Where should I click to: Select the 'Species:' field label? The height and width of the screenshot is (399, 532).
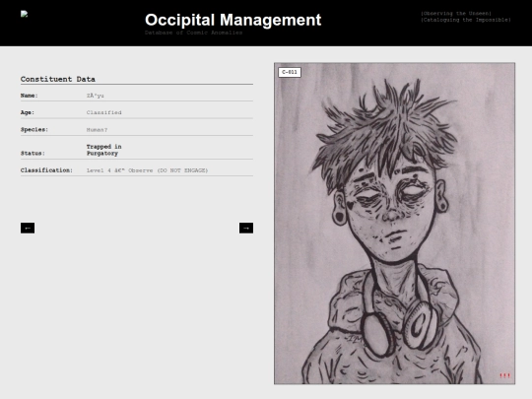[34, 130]
